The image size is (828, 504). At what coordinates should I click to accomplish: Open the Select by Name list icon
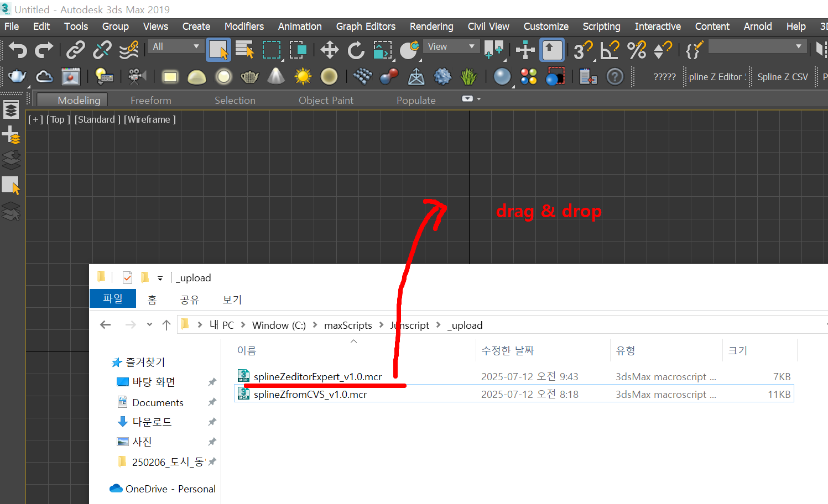tap(244, 50)
